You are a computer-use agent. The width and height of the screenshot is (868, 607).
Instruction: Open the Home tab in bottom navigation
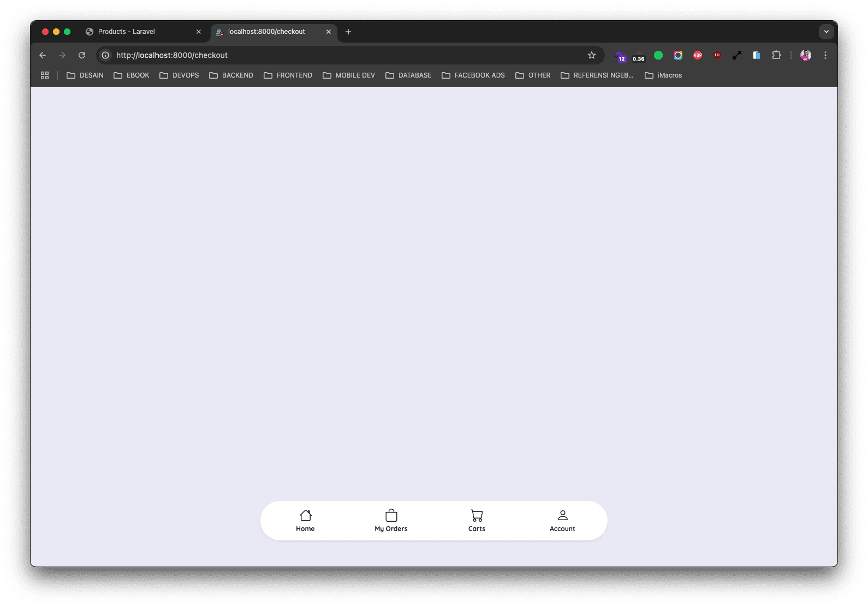(x=305, y=521)
